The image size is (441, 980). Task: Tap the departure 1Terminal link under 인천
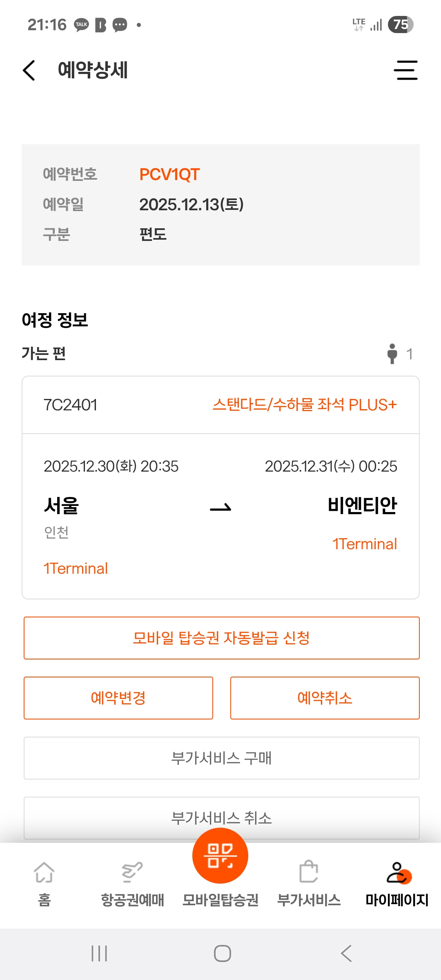[x=76, y=568]
